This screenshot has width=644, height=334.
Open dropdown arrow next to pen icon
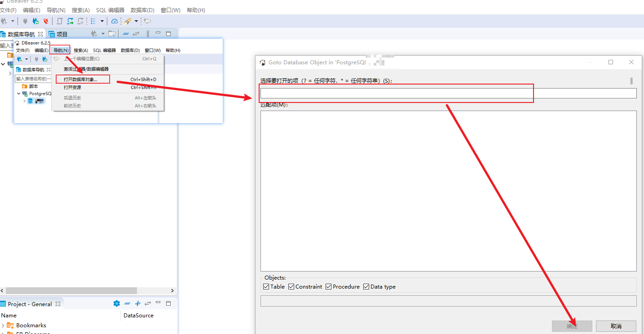(136, 21)
